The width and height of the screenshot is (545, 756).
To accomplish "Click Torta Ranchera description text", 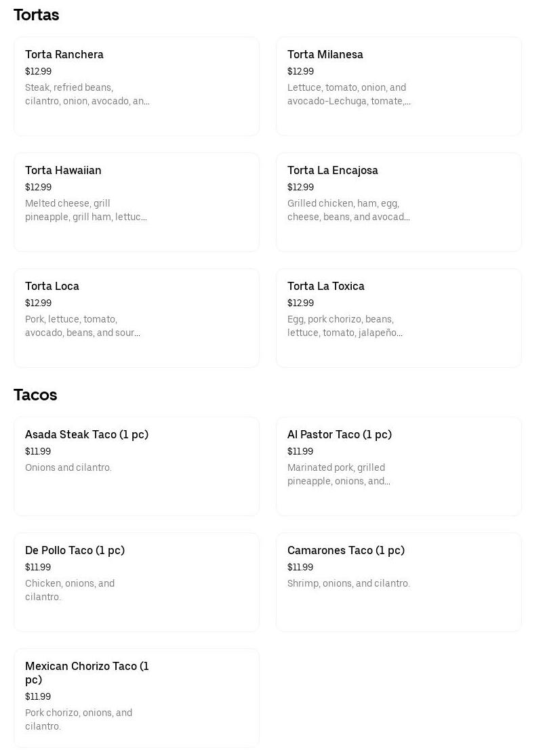I will [x=87, y=95].
